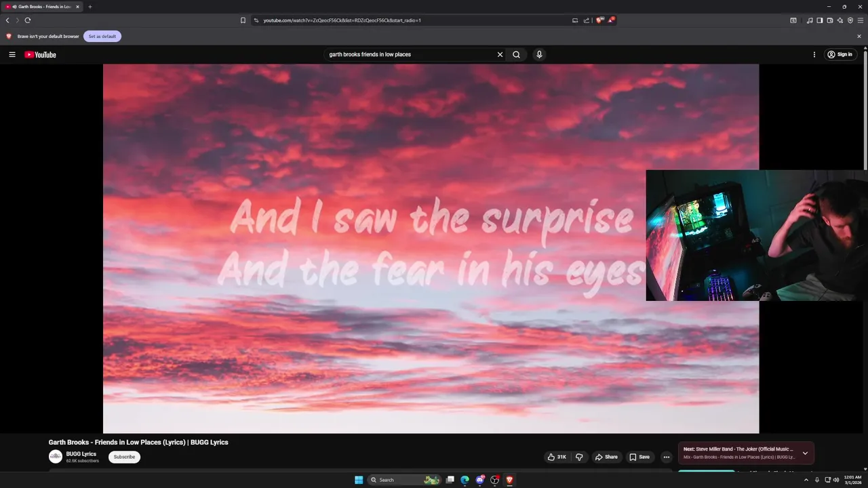Select the Garth Brooks browser tab
Screen dimensions: 868x488
click(x=43, y=7)
